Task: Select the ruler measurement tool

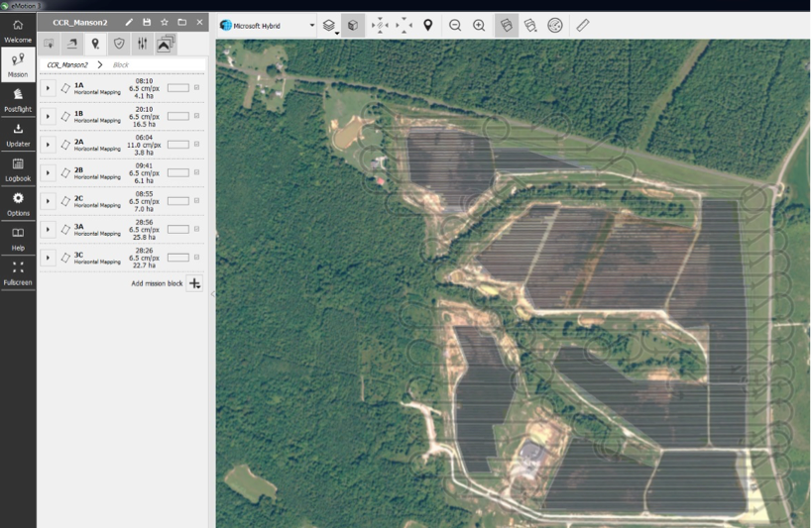Action: (x=583, y=26)
